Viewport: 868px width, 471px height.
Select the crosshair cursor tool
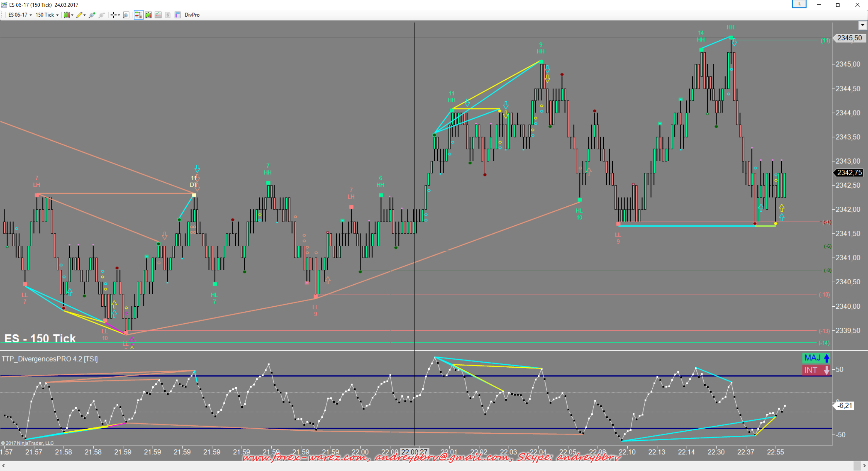[115, 15]
